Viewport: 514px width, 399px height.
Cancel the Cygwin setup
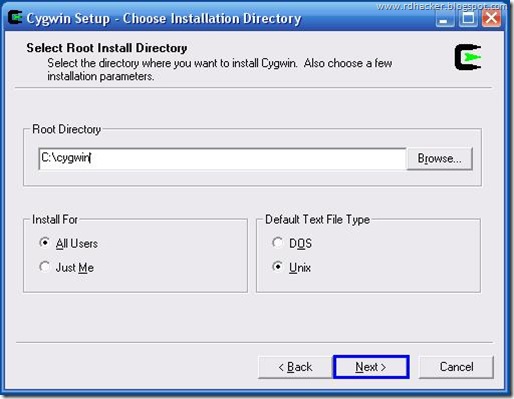pyautogui.click(x=456, y=367)
